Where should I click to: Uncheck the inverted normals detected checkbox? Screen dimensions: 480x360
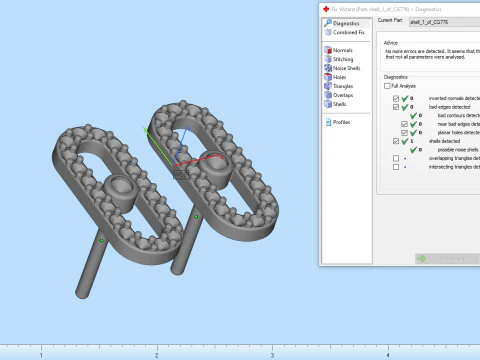pos(396,98)
